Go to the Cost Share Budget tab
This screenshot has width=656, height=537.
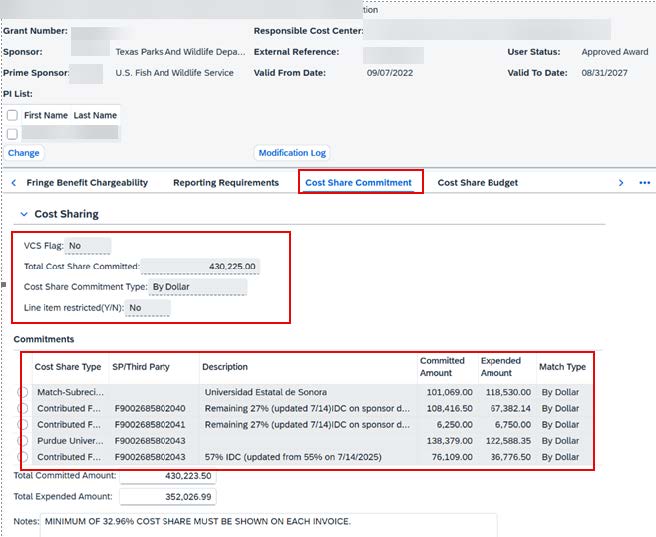point(478,183)
